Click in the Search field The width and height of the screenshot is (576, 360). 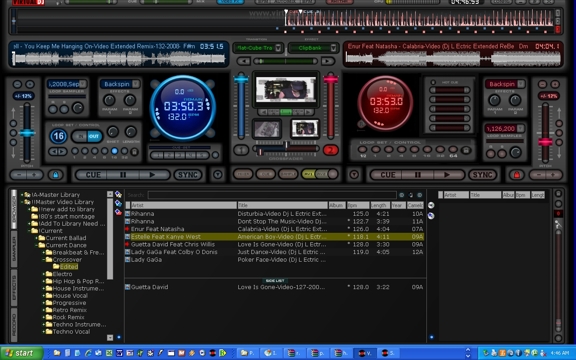[272, 195]
